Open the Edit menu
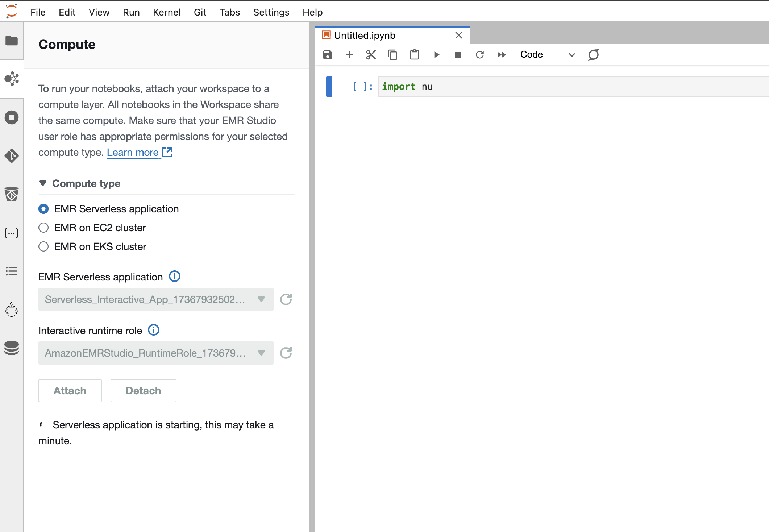The height and width of the screenshot is (532, 769). pos(67,12)
